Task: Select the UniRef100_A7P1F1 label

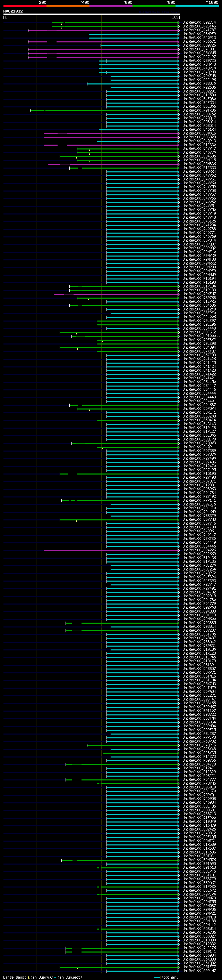Action: 199,500
